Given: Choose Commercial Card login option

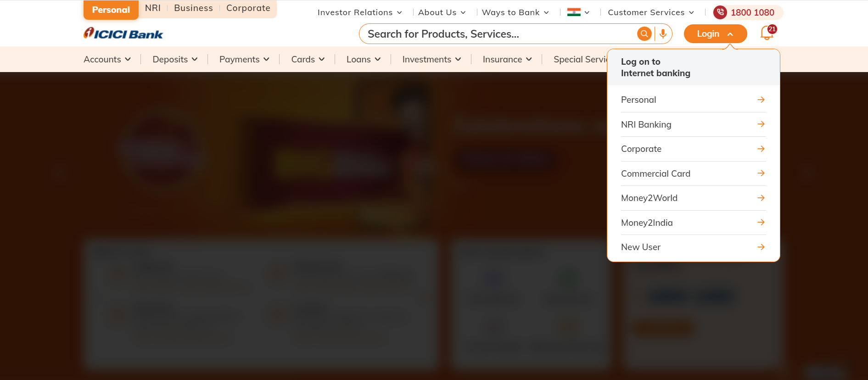Looking at the screenshot, I should coord(693,173).
